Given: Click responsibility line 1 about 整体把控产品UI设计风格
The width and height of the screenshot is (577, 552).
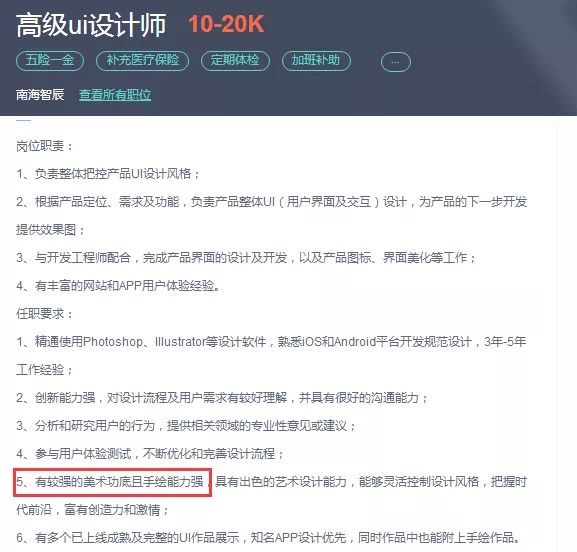Looking at the screenshot, I should click(108, 174).
